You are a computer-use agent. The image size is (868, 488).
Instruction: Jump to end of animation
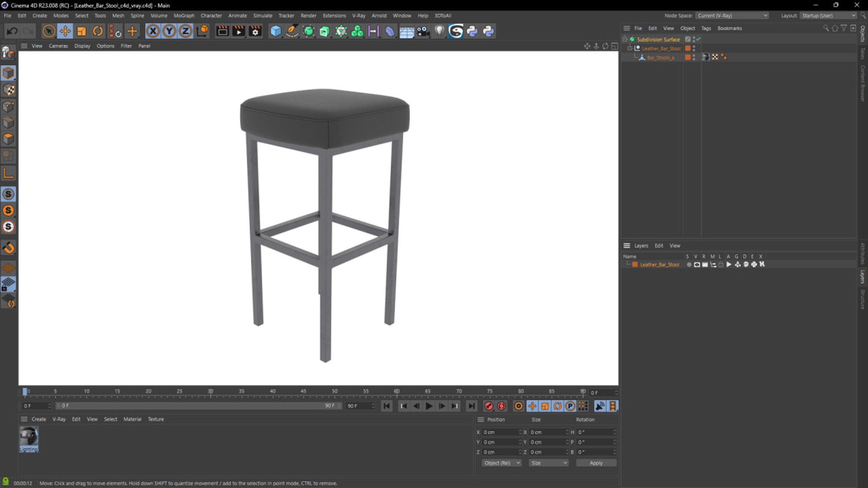[x=472, y=406]
